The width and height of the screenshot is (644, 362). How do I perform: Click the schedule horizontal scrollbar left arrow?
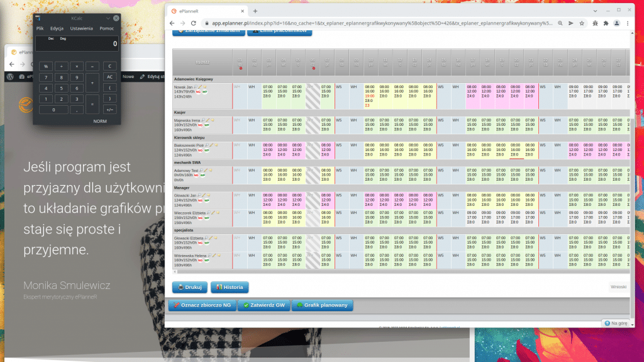[175, 272]
